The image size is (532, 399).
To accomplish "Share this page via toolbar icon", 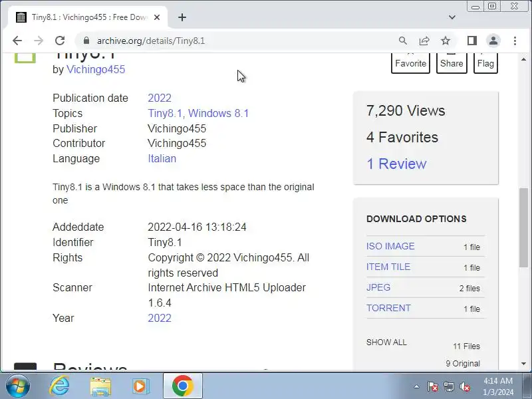I will pyautogui.click(x=424, y=41).
